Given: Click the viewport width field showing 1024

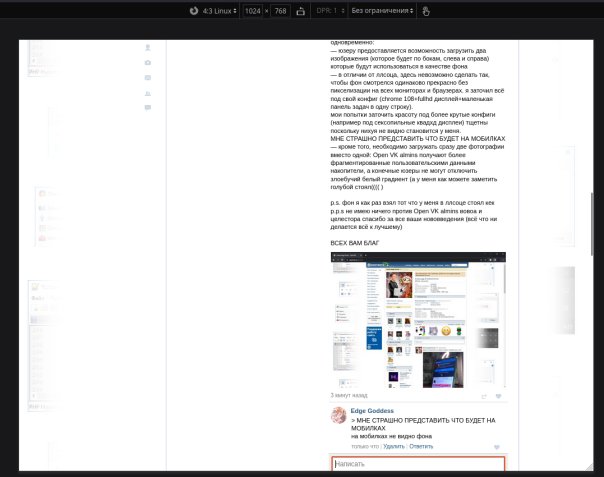Looking at the screenshot, I should coord(252,11).
